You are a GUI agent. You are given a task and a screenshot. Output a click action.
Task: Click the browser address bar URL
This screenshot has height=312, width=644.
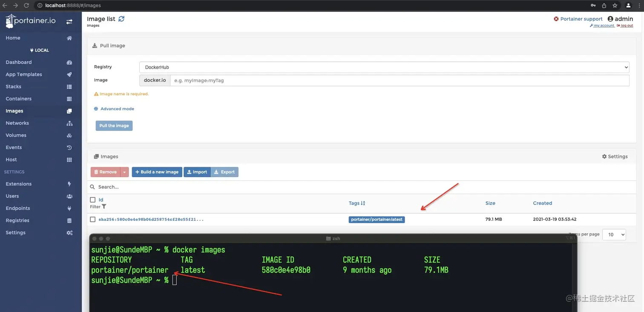pos(73,6)
